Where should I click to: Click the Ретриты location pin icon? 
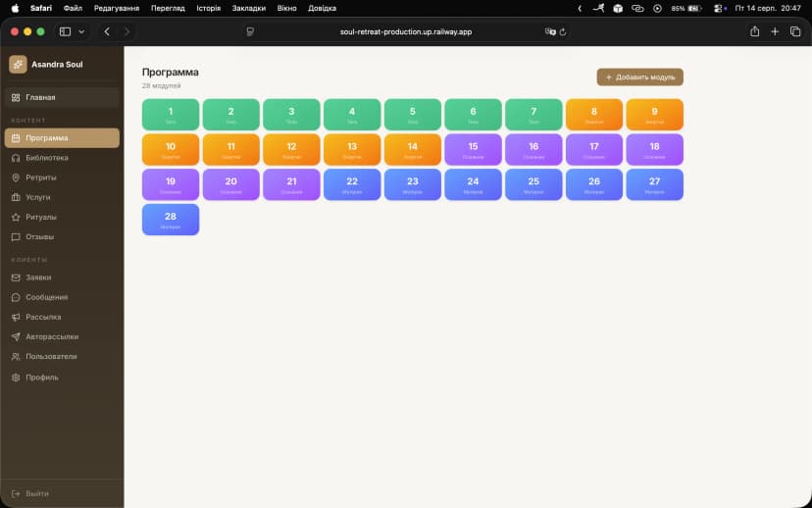pos(16,178)
